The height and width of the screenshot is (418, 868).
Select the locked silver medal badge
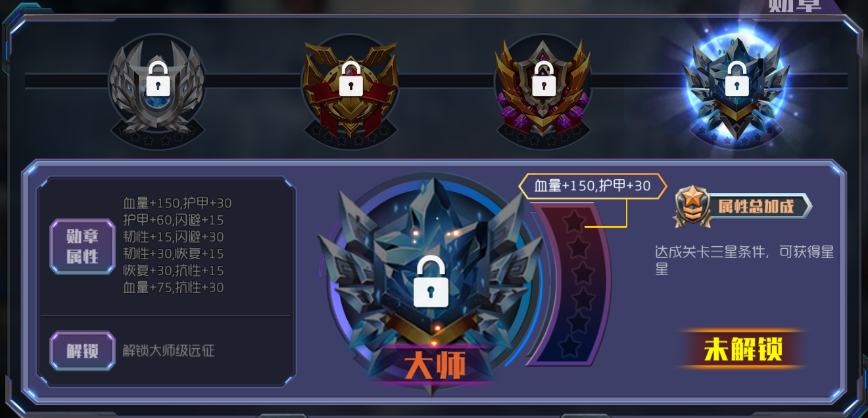click(x=158, y=89)
